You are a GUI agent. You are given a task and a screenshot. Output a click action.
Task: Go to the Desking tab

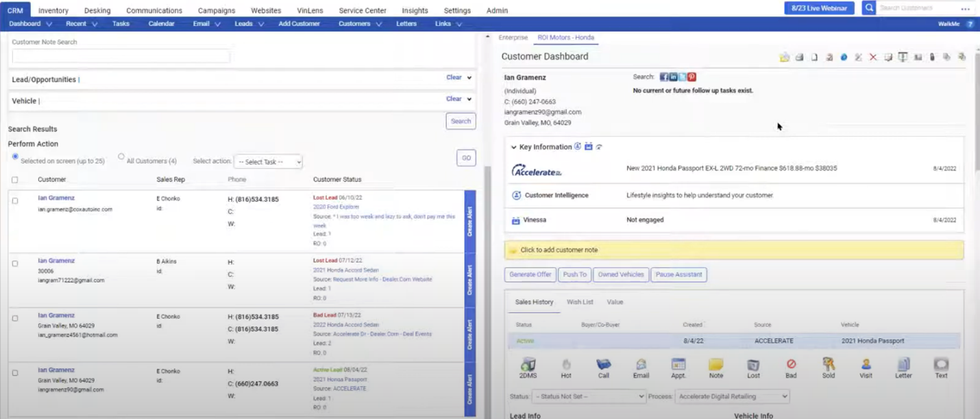pyautogui.click(x=97, y=10)
